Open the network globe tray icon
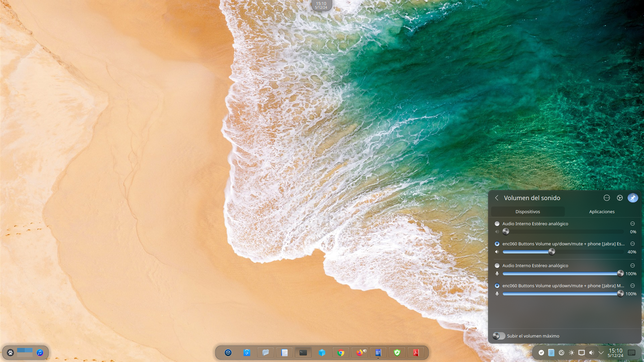The height and width of the screenshot is (362, 644). point(561,353)
